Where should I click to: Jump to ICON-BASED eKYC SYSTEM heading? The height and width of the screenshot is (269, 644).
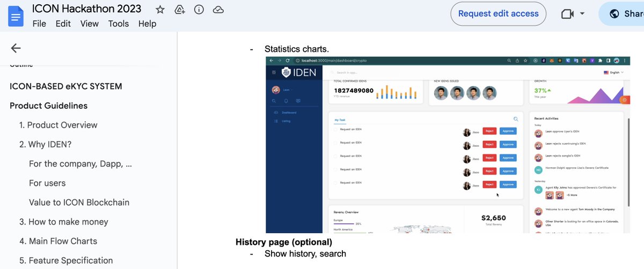tap(66, 86)
